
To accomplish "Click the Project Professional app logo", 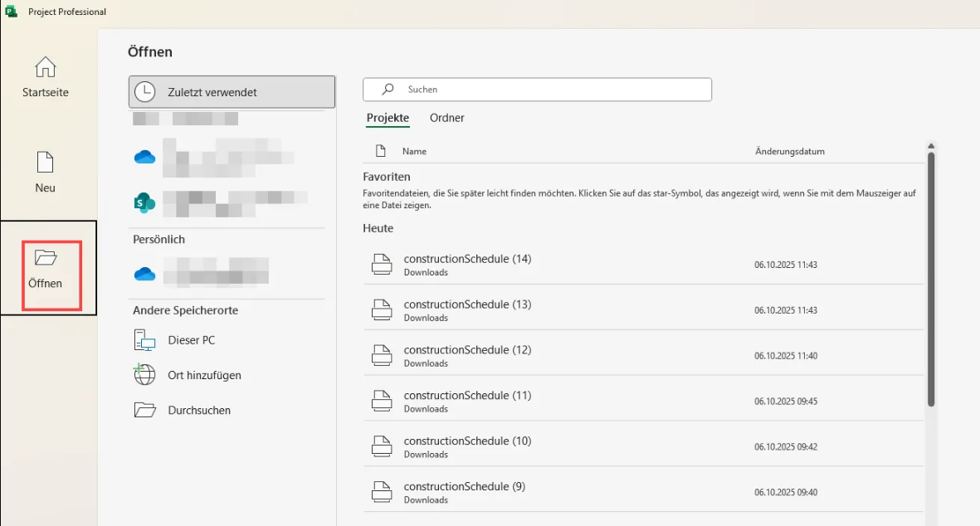I will pyautogui.click(x=12, y=12).
